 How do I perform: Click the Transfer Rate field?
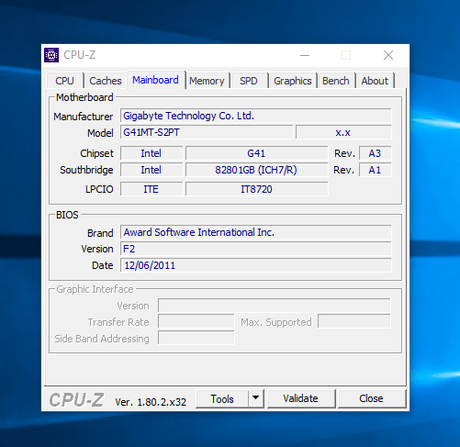196,322
